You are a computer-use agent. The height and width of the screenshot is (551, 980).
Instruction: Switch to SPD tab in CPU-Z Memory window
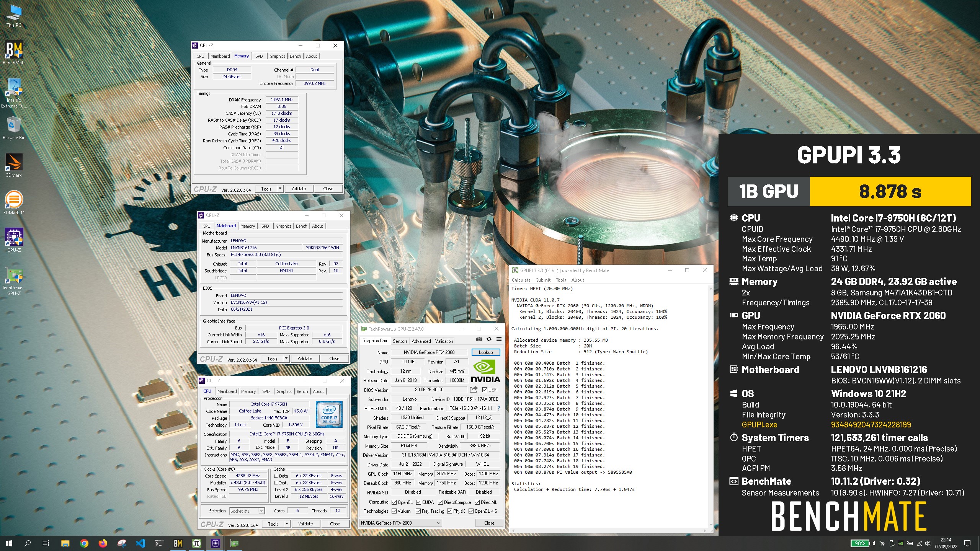[259, 56]
